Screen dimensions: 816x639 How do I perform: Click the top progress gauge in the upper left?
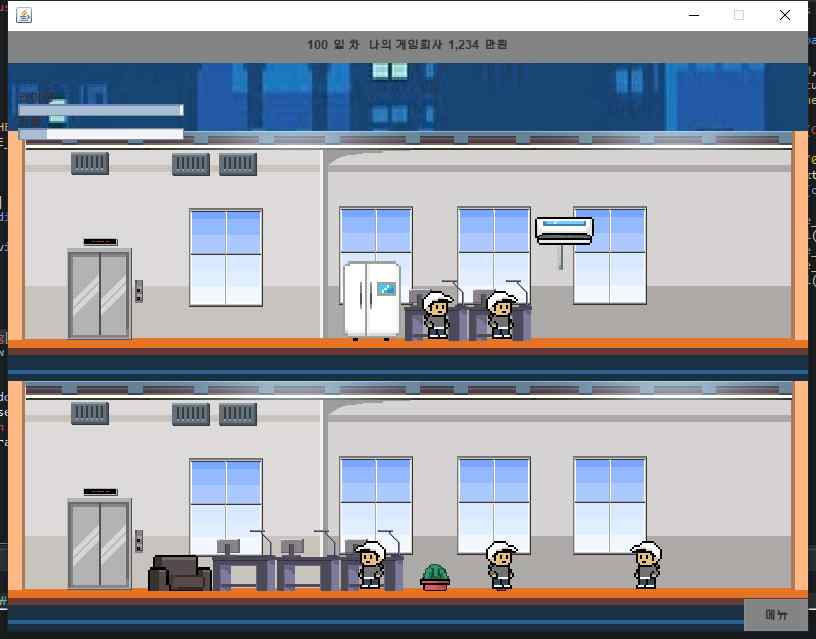click(x=100, y=108)
